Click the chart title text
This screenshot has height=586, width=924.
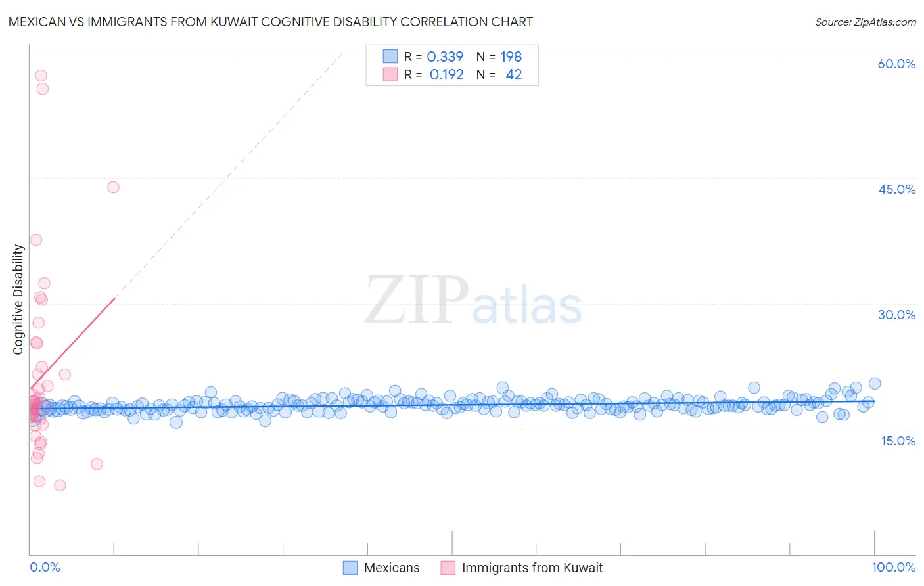[271, 22]
